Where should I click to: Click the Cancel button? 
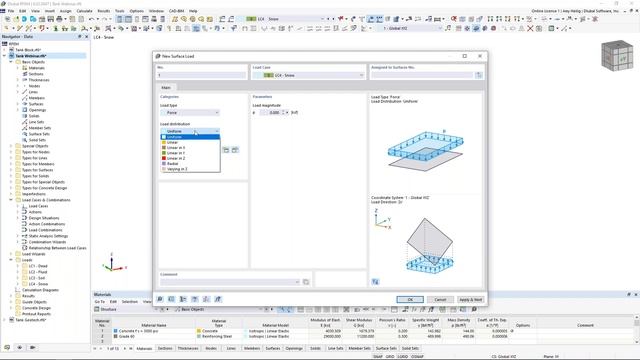tap(440, 300)
